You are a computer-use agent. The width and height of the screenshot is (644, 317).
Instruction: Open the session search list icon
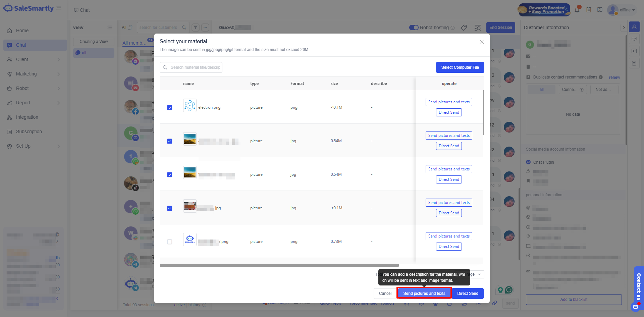[x=477, y=28]
